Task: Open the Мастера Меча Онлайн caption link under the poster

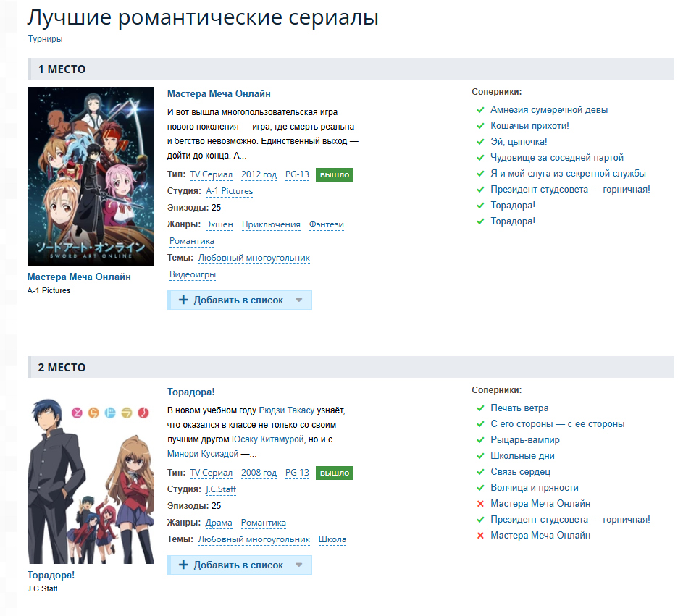Action: pos(79,277)
